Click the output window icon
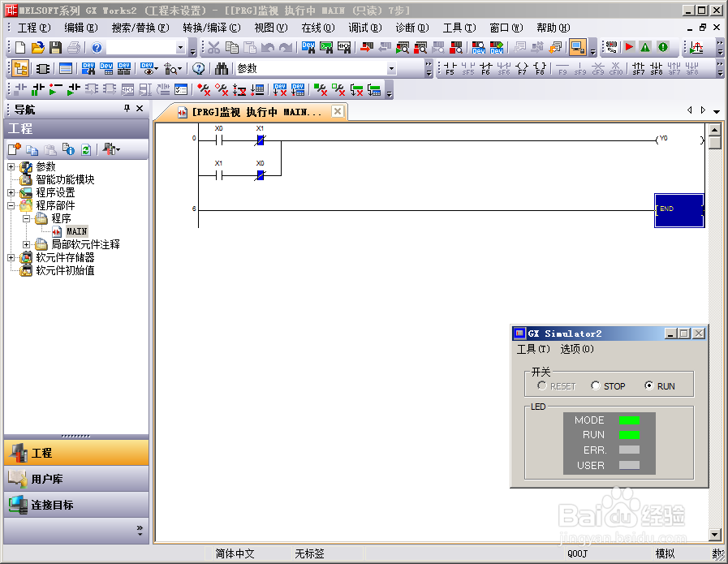Screen dimensions: 728x564 coord(66,69)
